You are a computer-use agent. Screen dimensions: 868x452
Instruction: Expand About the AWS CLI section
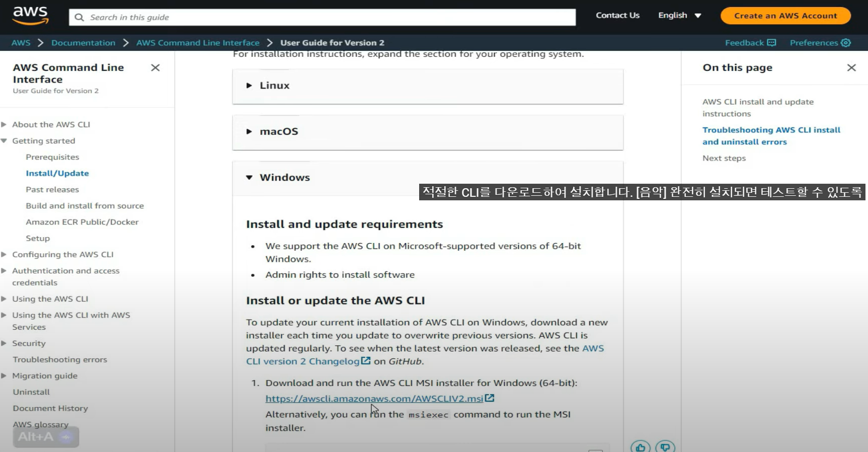4,124
